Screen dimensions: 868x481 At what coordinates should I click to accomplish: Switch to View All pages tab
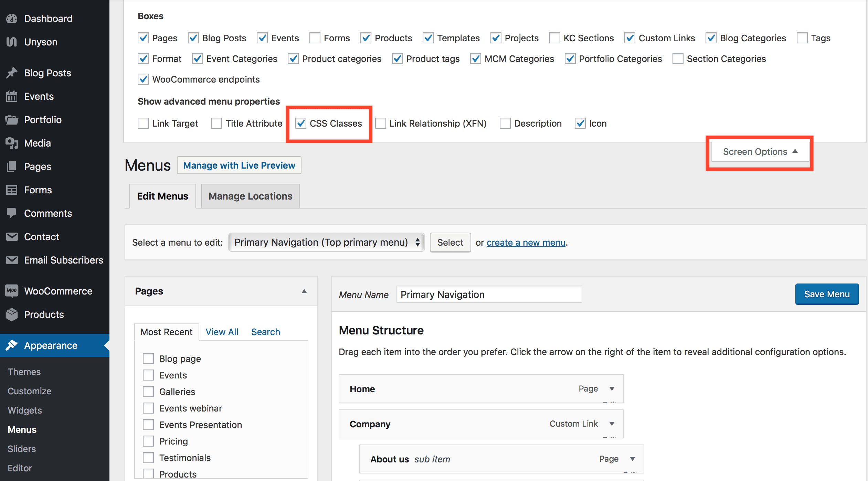click(222, 332)
